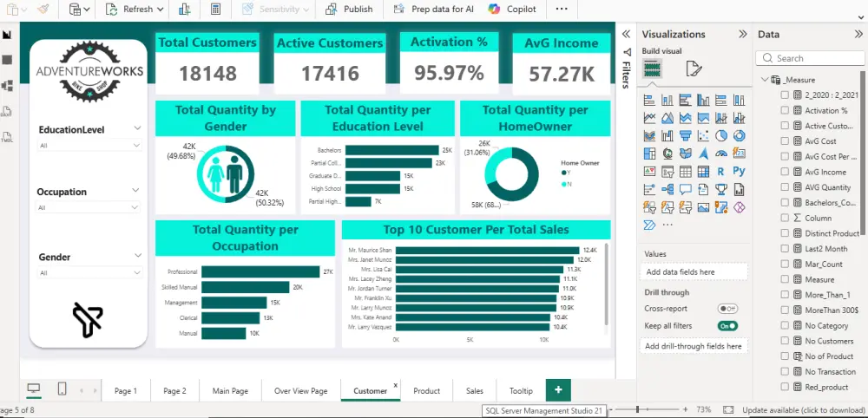Click Prep data for AI
The width and height of the screenshot is (868, 418).
pos(433,10)
